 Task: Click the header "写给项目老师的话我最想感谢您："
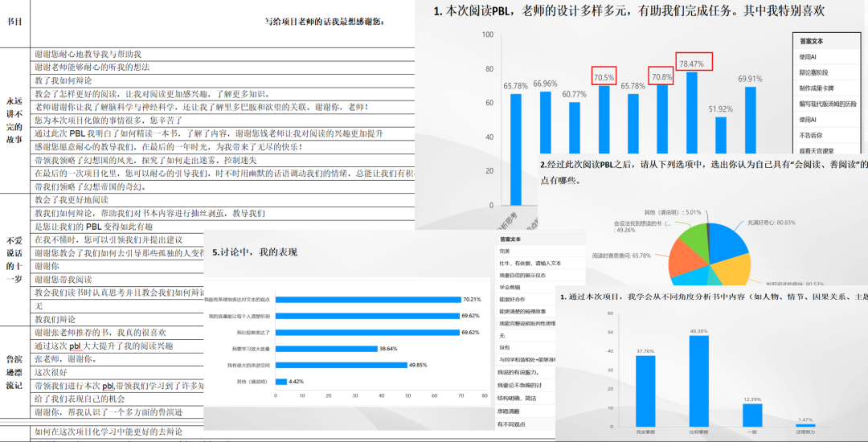(325, 23)
